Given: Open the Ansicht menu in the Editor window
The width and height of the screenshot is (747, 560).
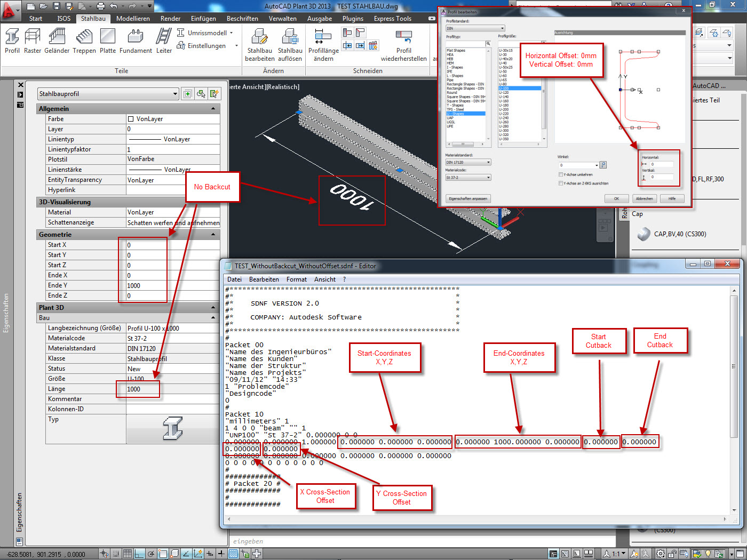Looking at the screenshot, I should coord(325,279).
